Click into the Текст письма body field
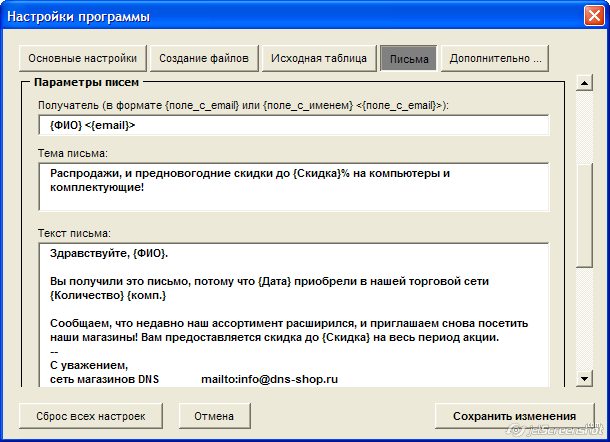610x442 pixels. (294, 315)
